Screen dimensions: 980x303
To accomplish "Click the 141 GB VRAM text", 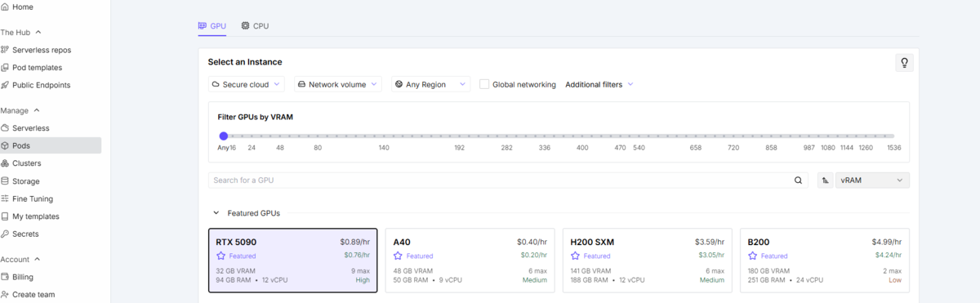I will (590, 271).
